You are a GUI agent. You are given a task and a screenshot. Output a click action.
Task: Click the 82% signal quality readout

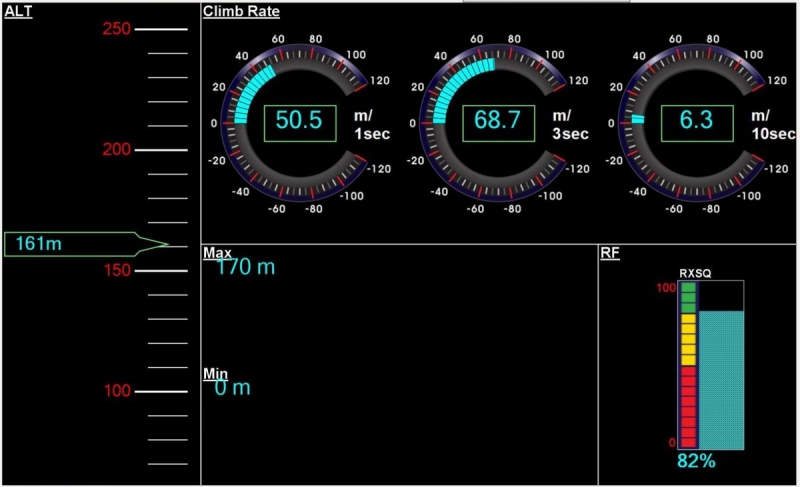(697, 461)
